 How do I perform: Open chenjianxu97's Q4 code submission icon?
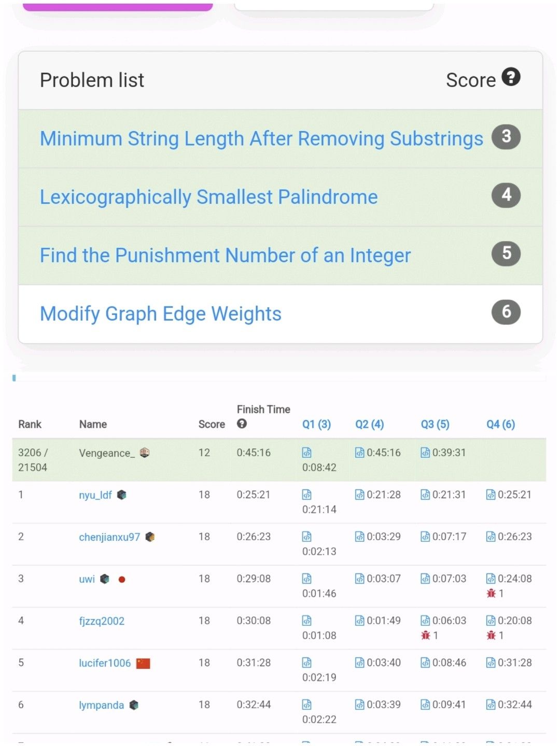click(x=491, y=537)
